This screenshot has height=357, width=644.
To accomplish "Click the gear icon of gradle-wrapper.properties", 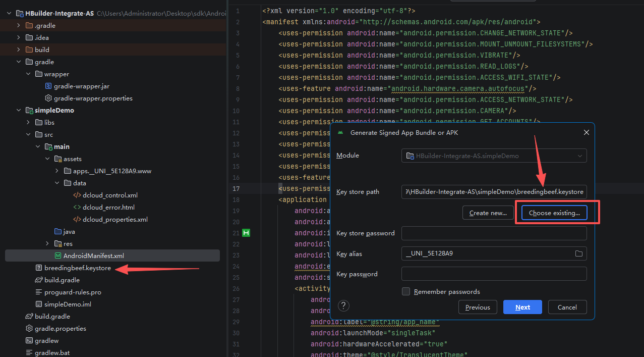I will pos(48,98).
